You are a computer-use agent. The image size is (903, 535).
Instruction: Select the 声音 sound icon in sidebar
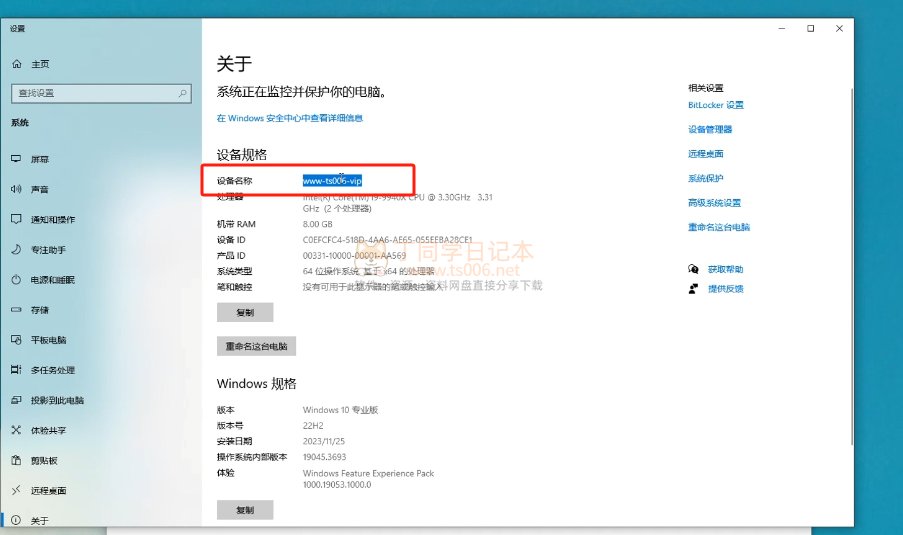tap(16, 189)
